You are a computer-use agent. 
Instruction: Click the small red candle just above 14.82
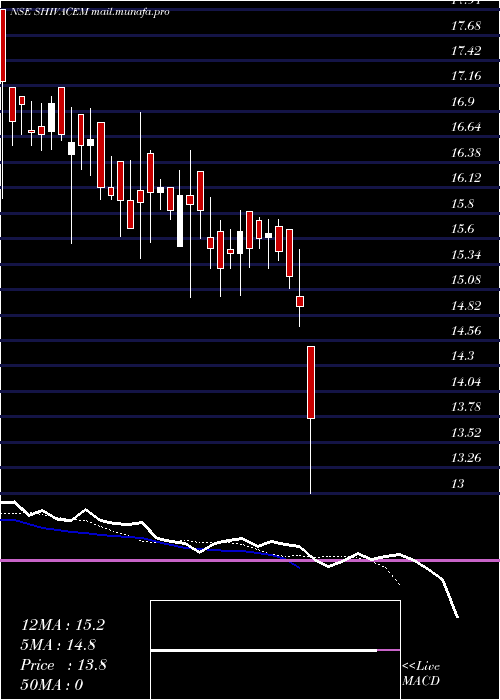[300, 301]
